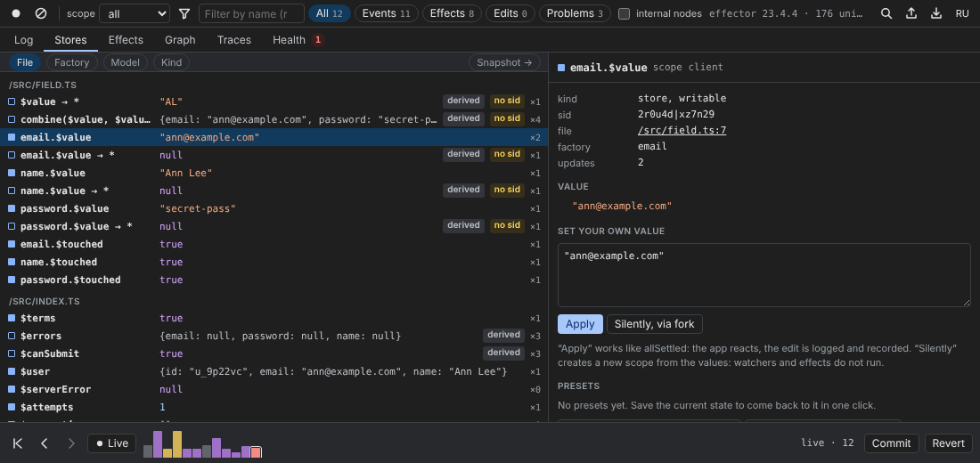Open search with the magnifier icon

886,13
